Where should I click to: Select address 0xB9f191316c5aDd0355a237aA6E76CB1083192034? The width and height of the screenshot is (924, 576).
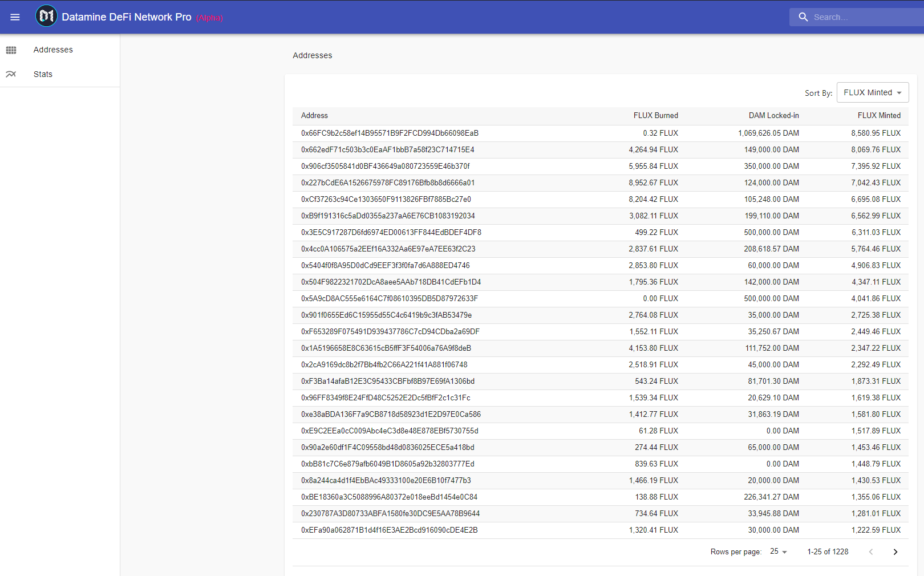point(388,216)
